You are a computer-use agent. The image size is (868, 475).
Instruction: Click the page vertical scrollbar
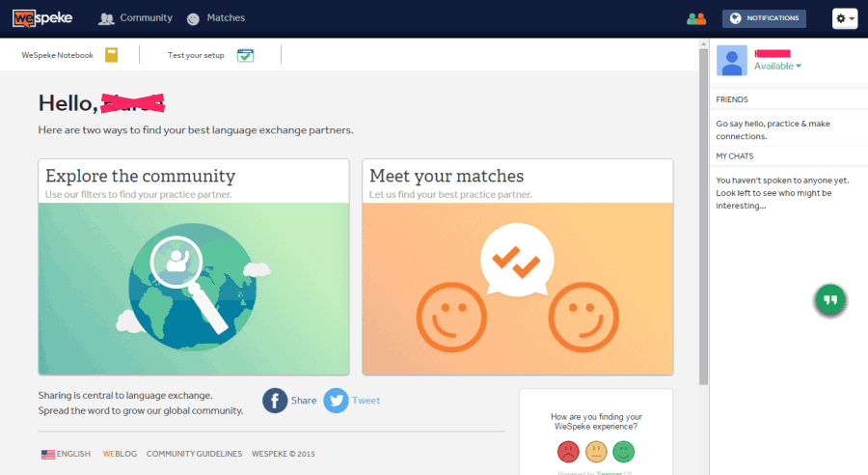(704, 216)
